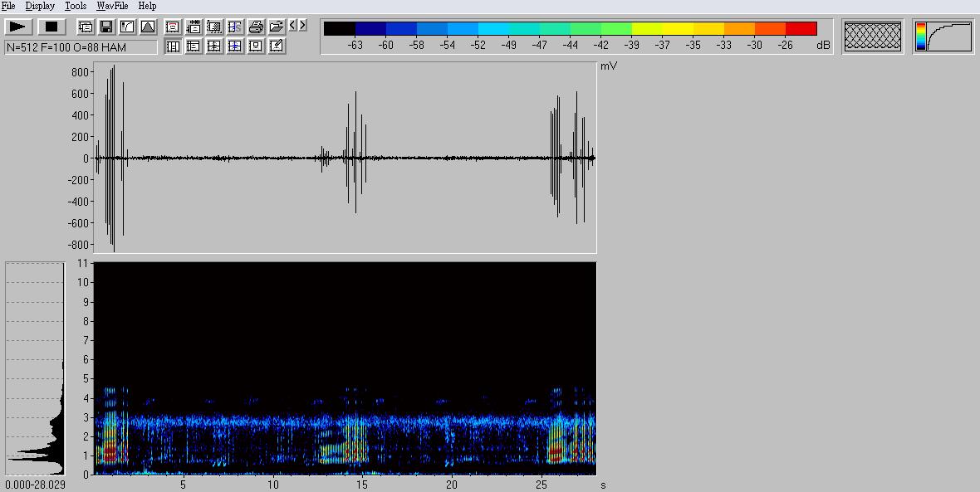Open the File menu
980x492 pixels.
pos(8,6)
